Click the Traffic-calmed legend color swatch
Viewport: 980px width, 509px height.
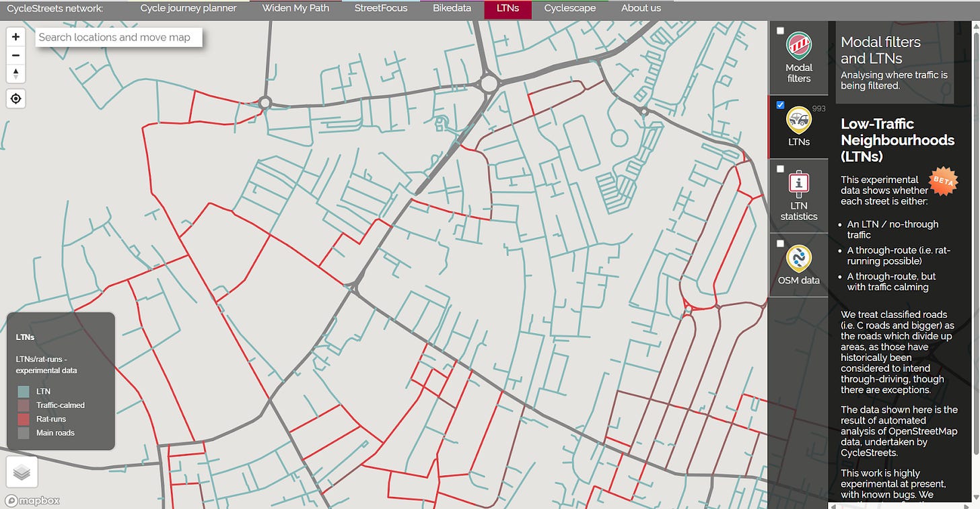coord(24,405)
